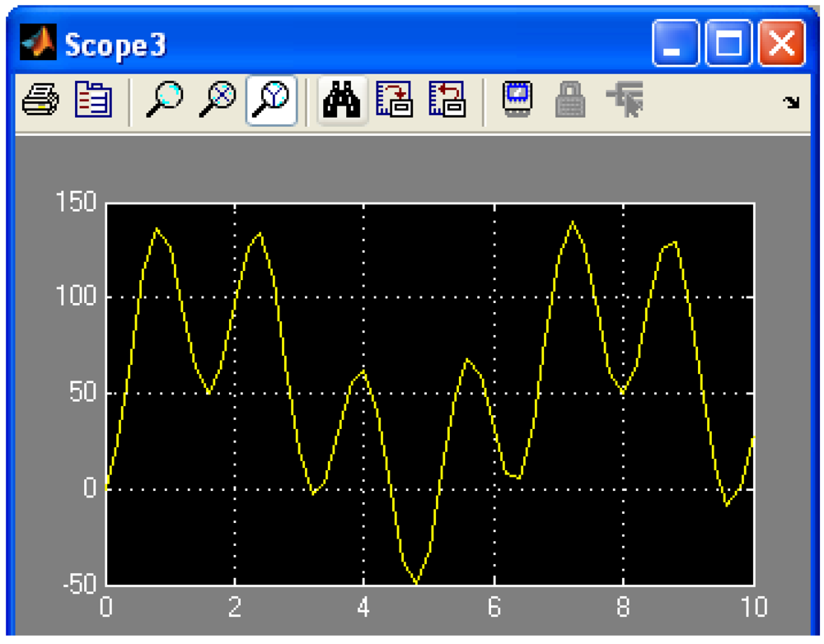Click the 150 label on the y-axis
The width and height of the screenshot is (824, 644).
tap(77, 202)
